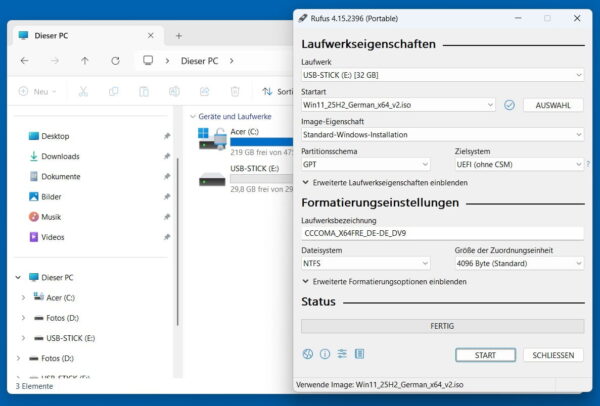Viewport: 600px width, 406px height.
Task: Open Rufus application settings sliders icon
Action: click(342, 354)
